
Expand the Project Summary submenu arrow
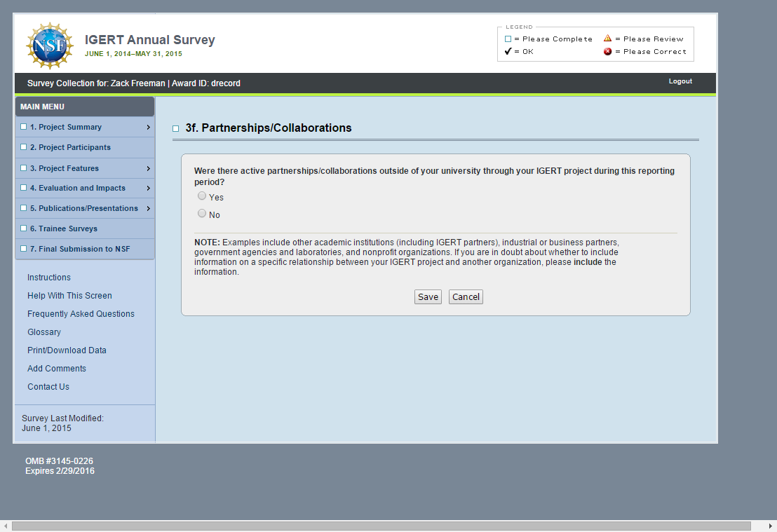coord(148,128)
